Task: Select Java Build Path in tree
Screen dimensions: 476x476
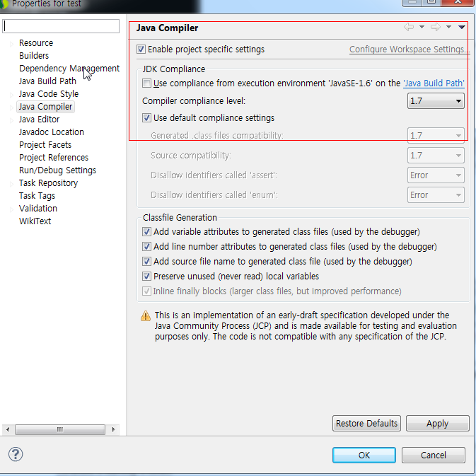Action: click(x=47, y=81)
